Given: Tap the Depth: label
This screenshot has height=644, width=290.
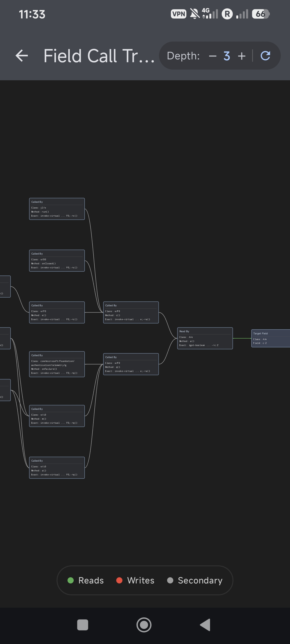Looking at the screenshot, I should 183,56.
